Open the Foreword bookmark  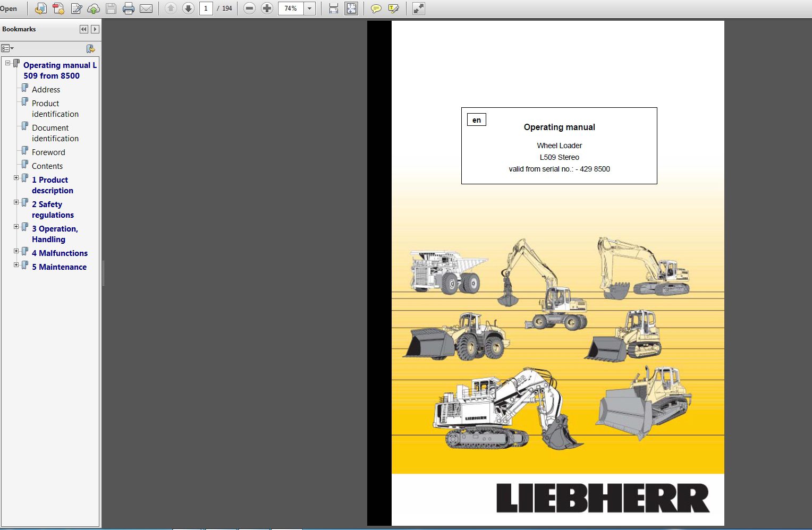click(x=48, y=152)
